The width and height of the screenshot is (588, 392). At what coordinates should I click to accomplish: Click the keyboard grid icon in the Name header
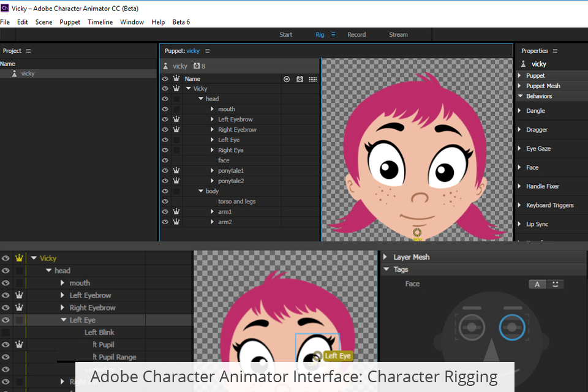pyautogui.click(x=313, y=79)
